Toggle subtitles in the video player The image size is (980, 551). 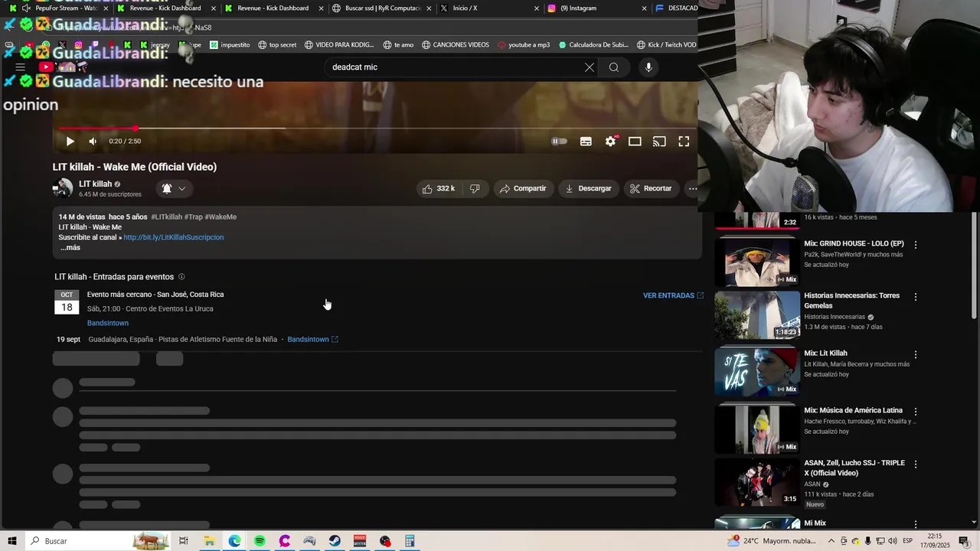click(586, 141)
